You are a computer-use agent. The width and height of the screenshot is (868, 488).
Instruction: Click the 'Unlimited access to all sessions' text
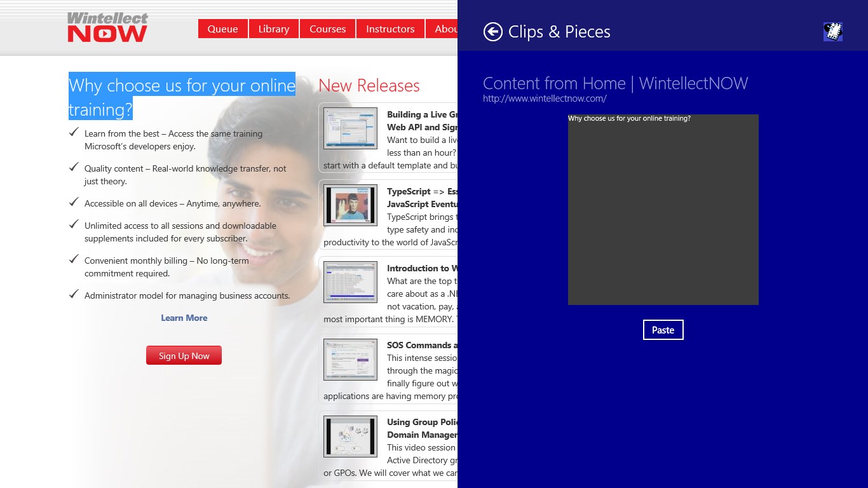[x=180, y=232]
